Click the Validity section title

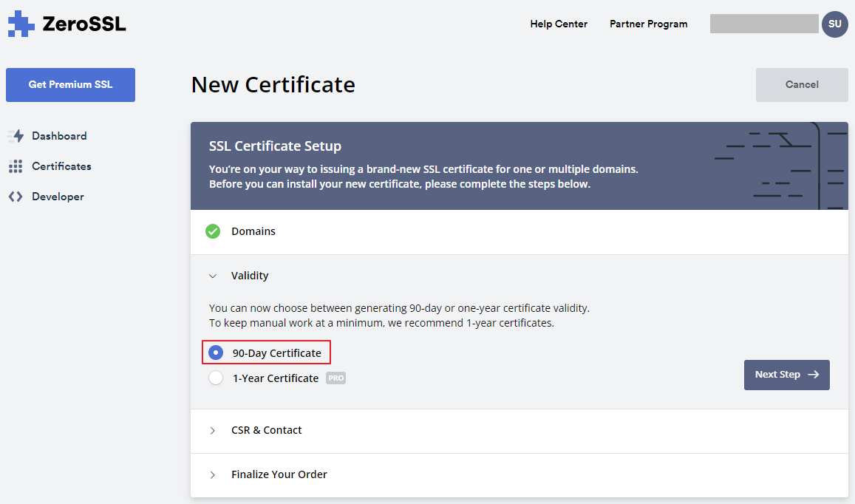coord(250,276)
